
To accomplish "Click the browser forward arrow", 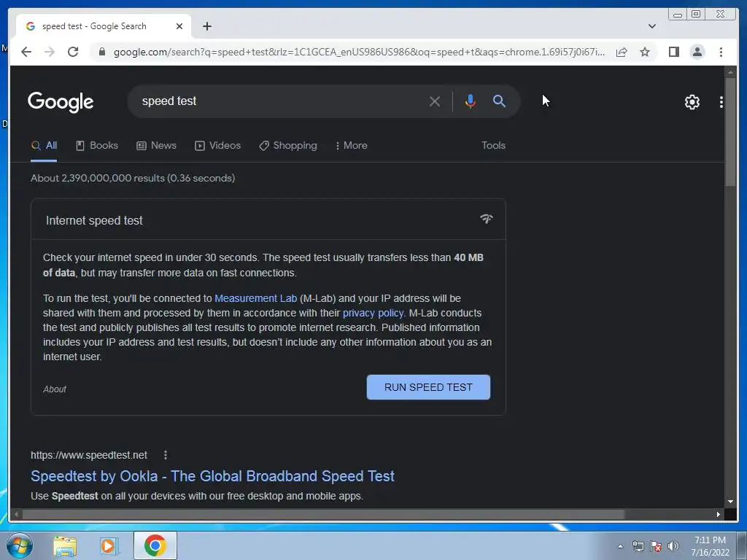I will click(x=50, y=52).
